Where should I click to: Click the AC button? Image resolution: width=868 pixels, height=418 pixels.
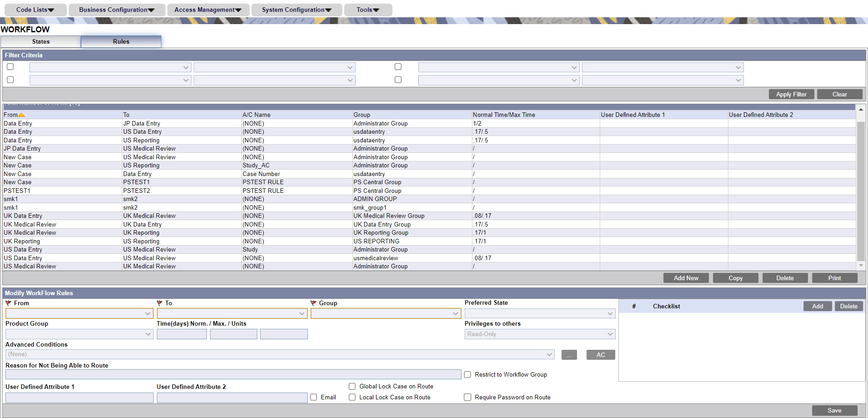tap(600, 355)
